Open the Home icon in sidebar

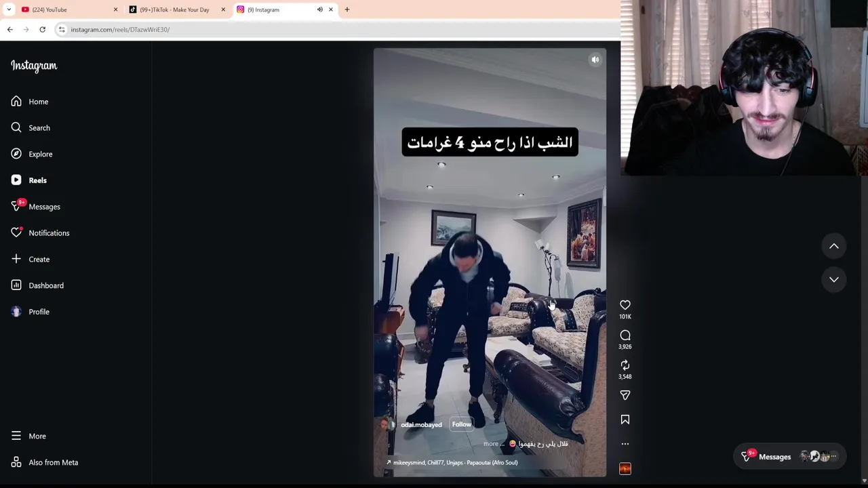[x=16, y=102]
